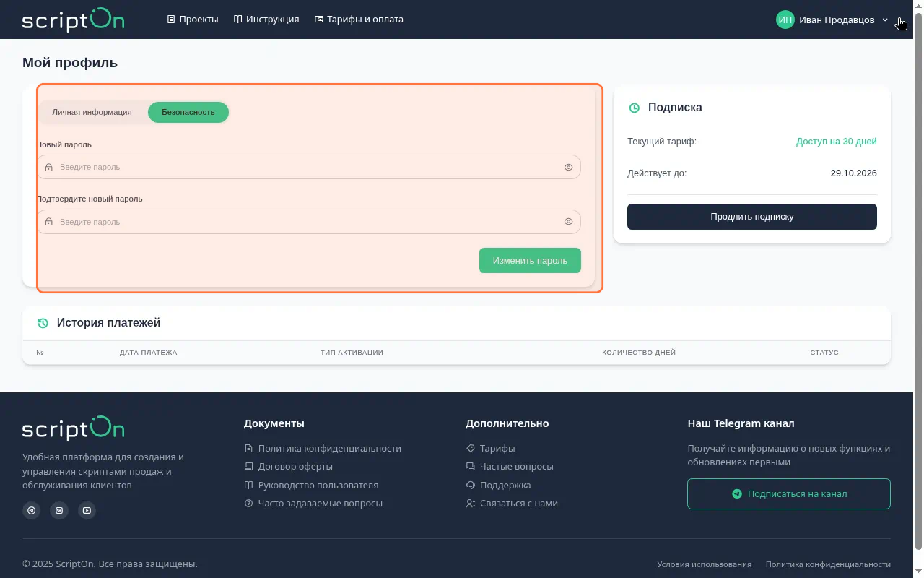Switch to the Личная информация tab
Image resolution: width=924 pixels, height=578 pixels.
tap(92, 112)
